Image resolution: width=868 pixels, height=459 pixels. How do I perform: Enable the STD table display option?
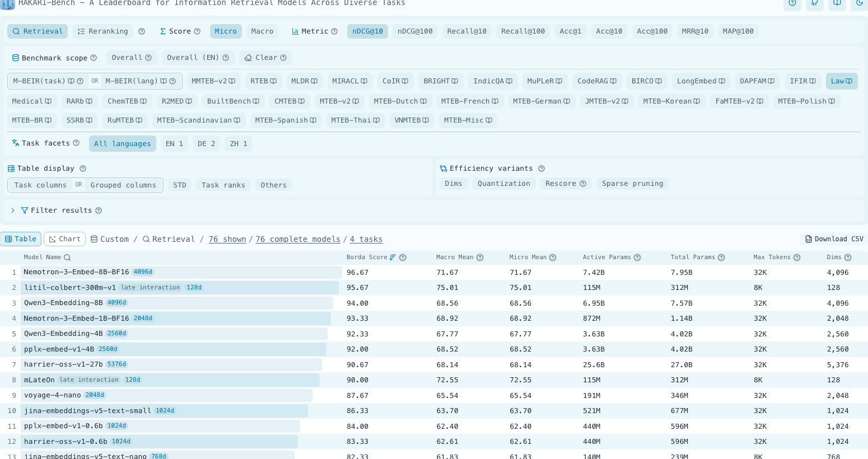pyautogui.click(x=180, y=185)
